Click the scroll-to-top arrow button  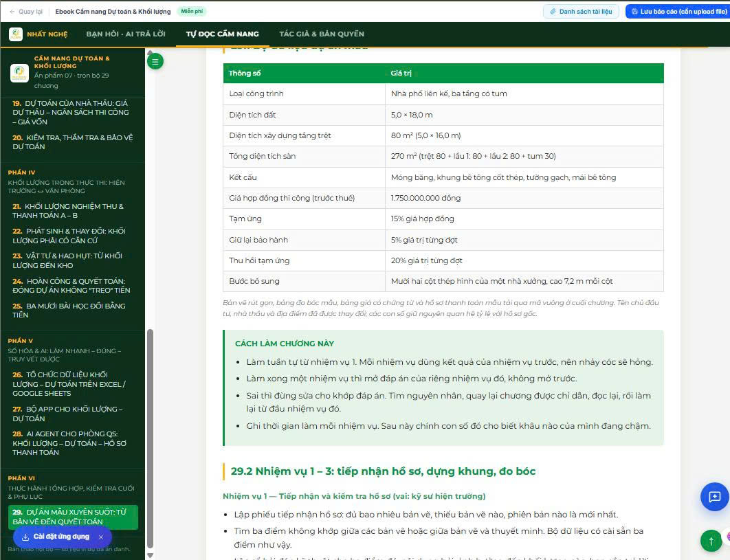point(711,541)
